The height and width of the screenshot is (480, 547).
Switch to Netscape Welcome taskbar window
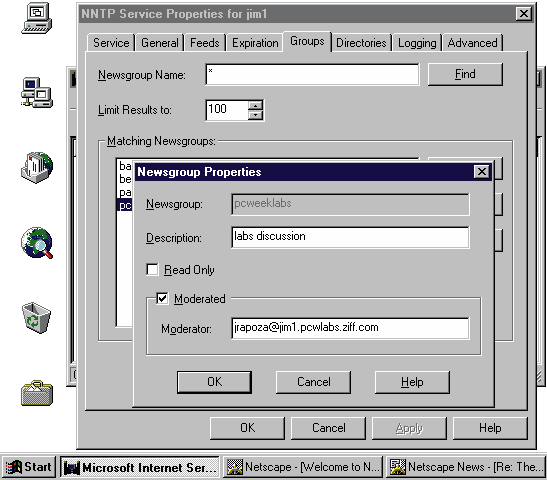click(x=302, y=467)
